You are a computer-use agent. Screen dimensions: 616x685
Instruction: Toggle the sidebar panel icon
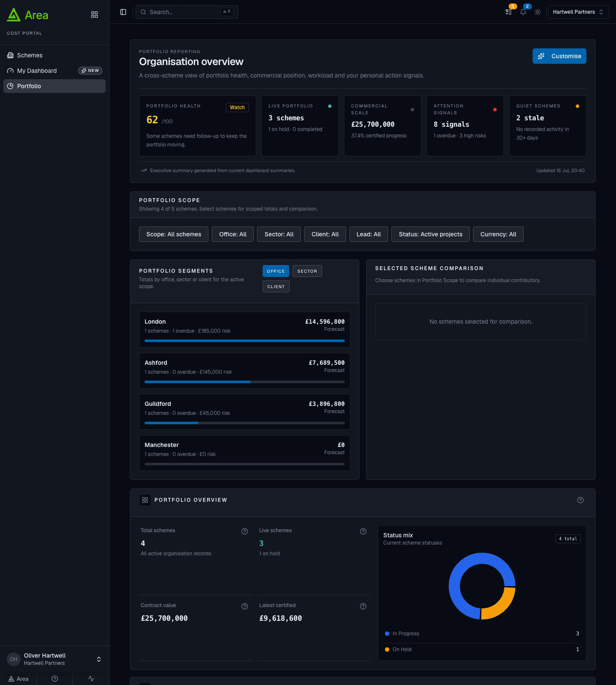click(123, 12)
